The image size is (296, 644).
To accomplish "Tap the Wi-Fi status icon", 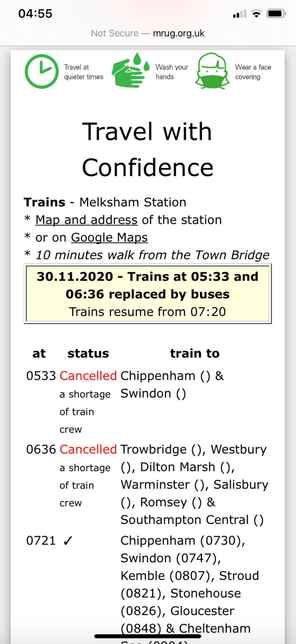I will pyautogui.click(x=256, y=14).
